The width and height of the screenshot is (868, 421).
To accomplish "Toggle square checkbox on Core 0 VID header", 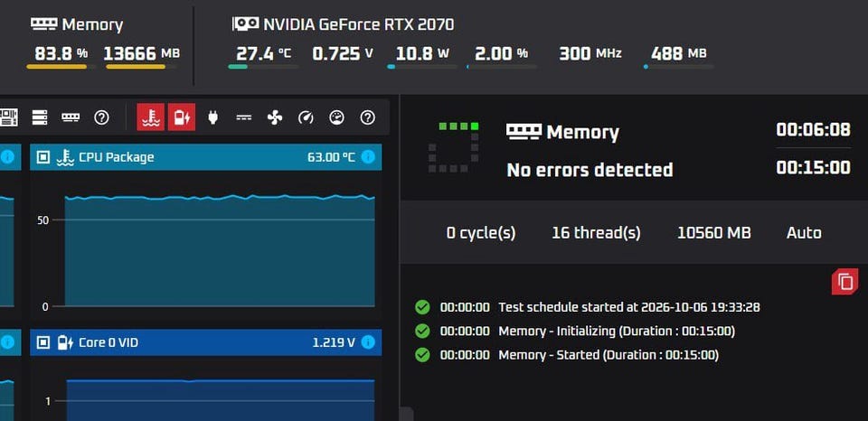I will (43, 342).
